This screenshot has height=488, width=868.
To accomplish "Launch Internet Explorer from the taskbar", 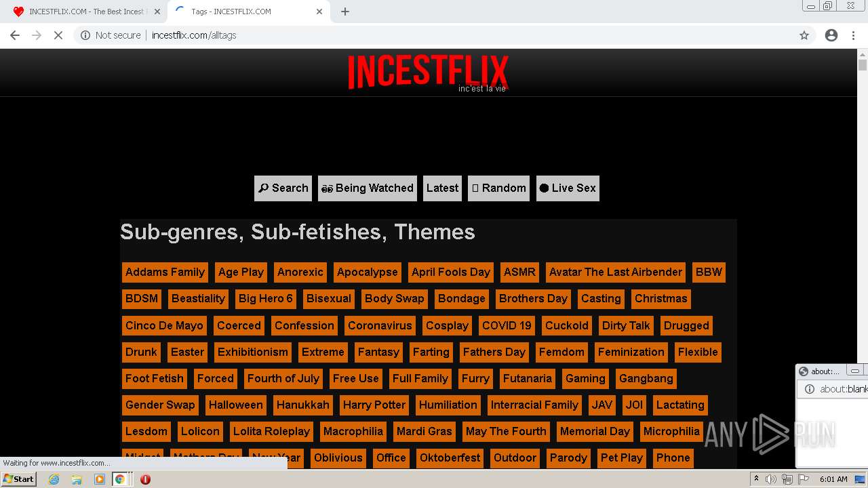I will coord(54,479).
